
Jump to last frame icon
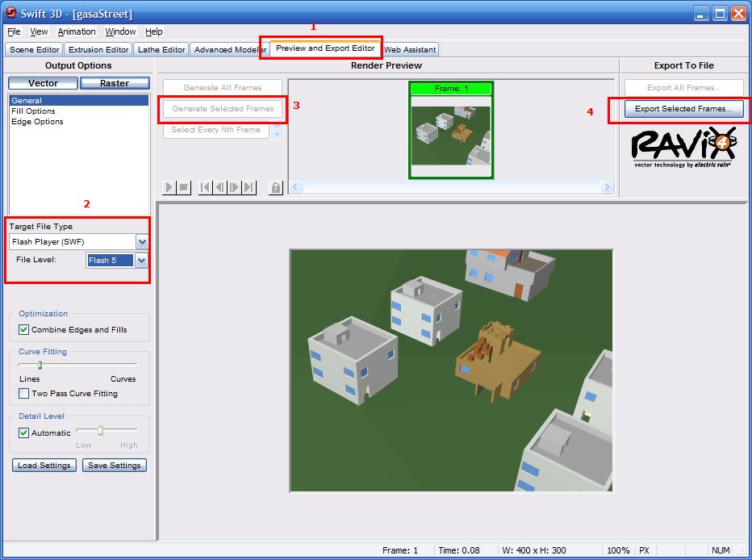(249, 187)
